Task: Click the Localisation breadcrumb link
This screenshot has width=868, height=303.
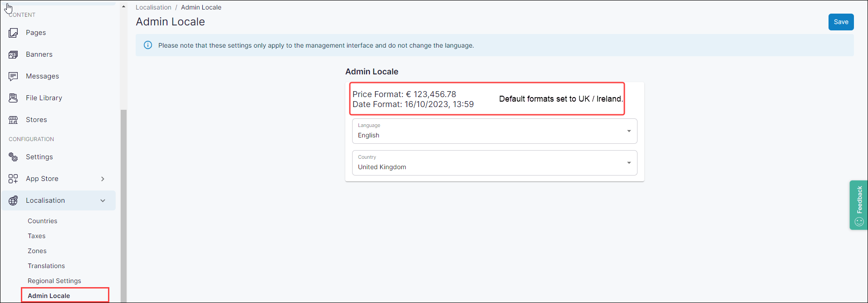Action: point(153,7)
